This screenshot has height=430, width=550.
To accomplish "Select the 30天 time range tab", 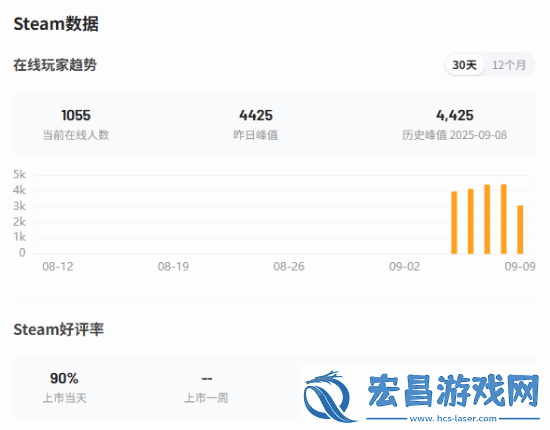I will click(464, 65).
